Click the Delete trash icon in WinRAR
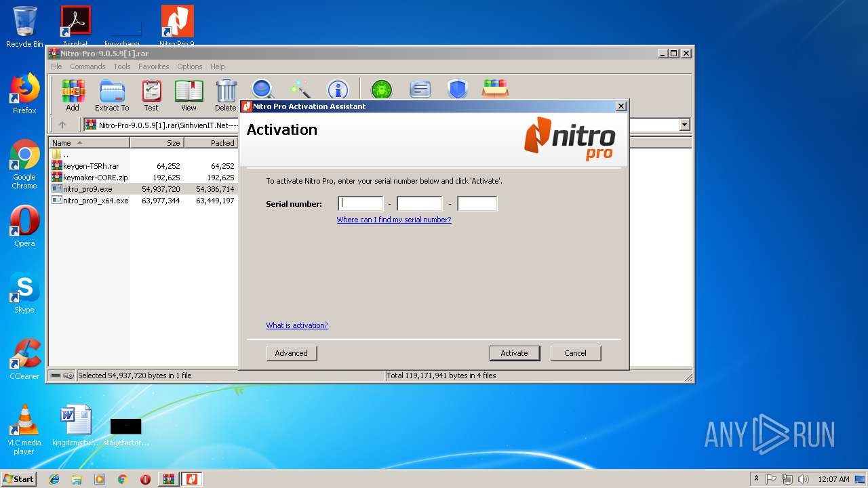The image size is (868, 488). coord(226,95)
